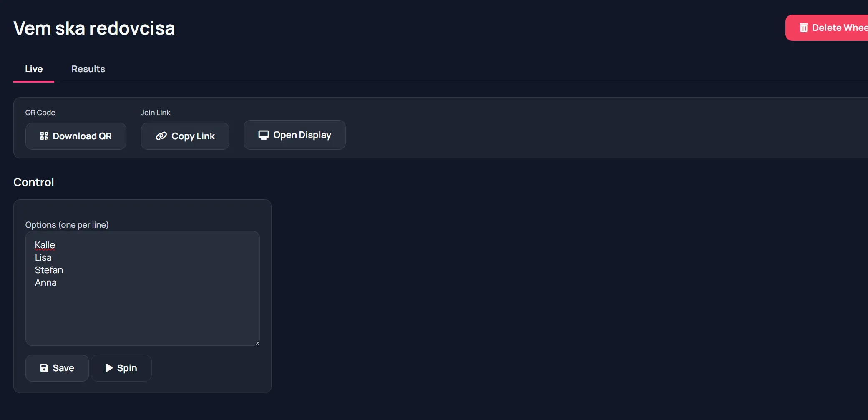
Task: Click the wheel title Vem ska redovcisa
Action: pyautogui.click(x=94, y=28)
